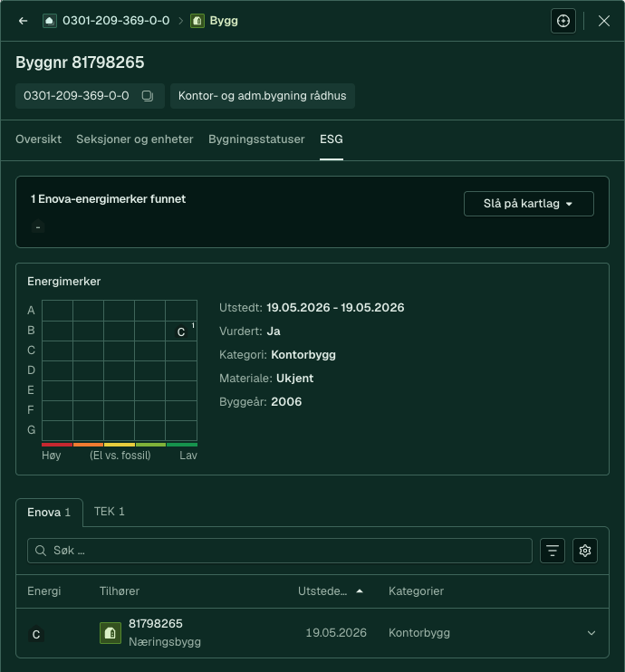Open table settings gear icon
Viewport: 625px width, 672px height.
coord(585,551)
